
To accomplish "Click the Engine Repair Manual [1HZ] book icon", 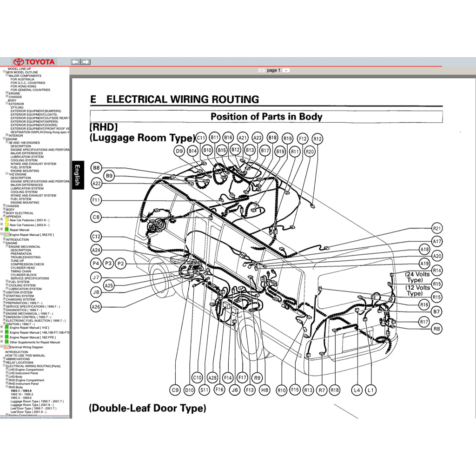I will pos(7,328).
